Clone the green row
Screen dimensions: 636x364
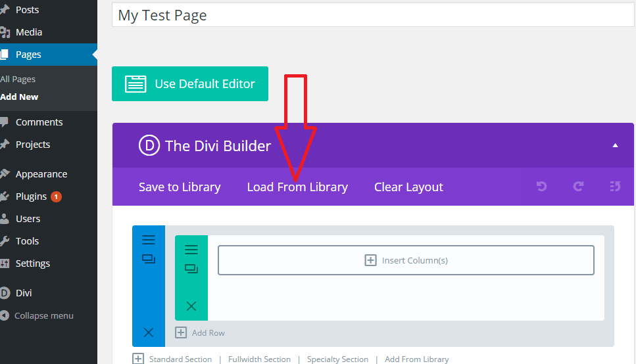pyautogui.click(x=191, y=269)
